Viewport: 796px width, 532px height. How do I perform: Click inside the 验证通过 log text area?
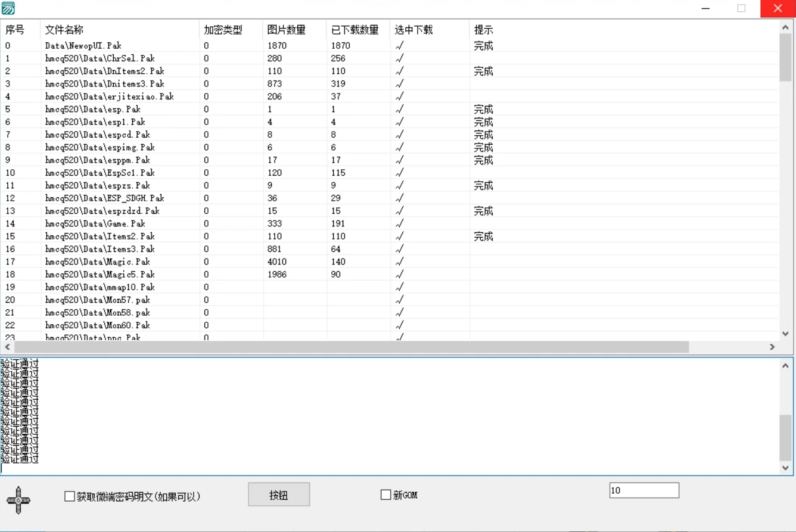point(390,416)
